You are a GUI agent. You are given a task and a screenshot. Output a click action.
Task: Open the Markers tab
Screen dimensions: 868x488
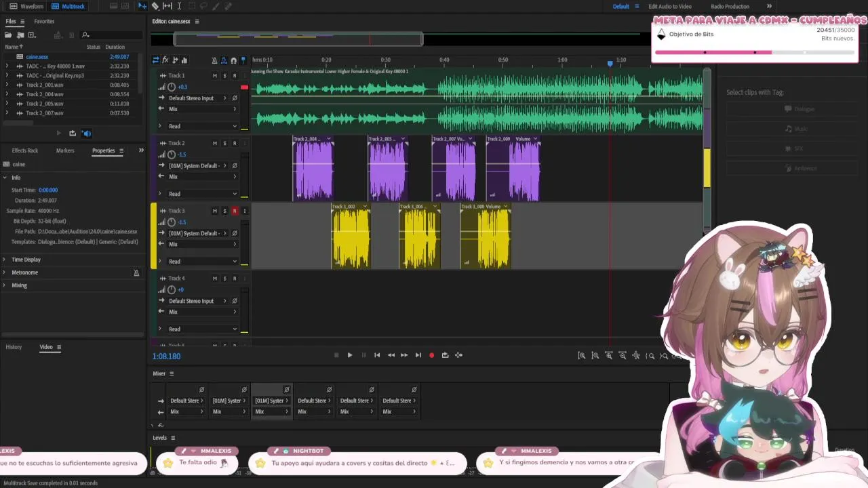65,150
